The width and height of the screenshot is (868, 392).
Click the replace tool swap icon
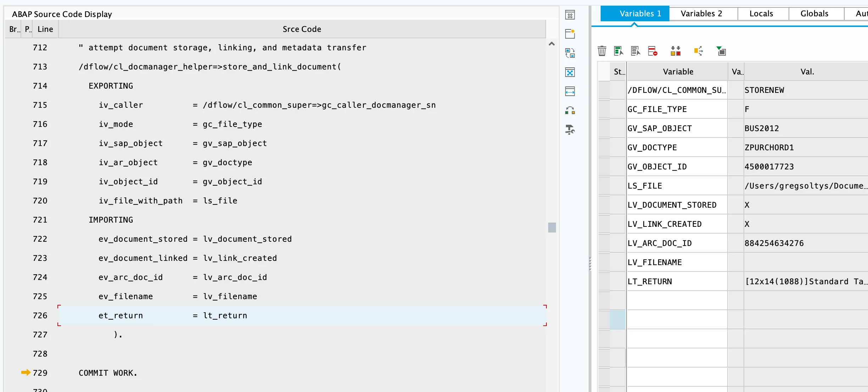pyautogui.click(x=570, y=53)
